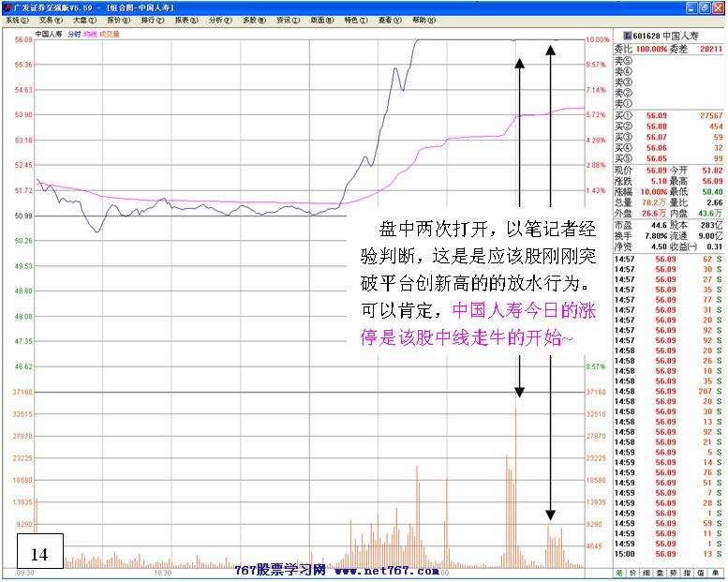Open the 大盘(D) menu
Image resolution: width=728 pixels, height=582 pixels.
(85, 21)
